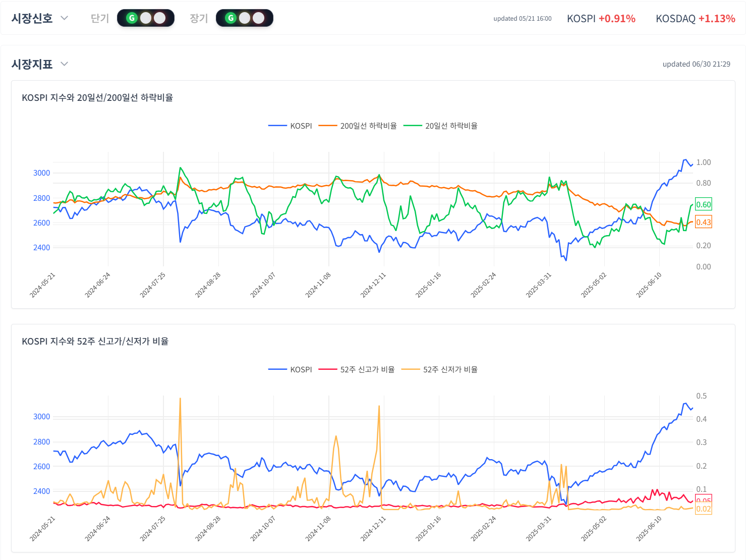746x560 pixels.
Task: Click the 시장지표 section heading
Action: (x=32, y=64)
